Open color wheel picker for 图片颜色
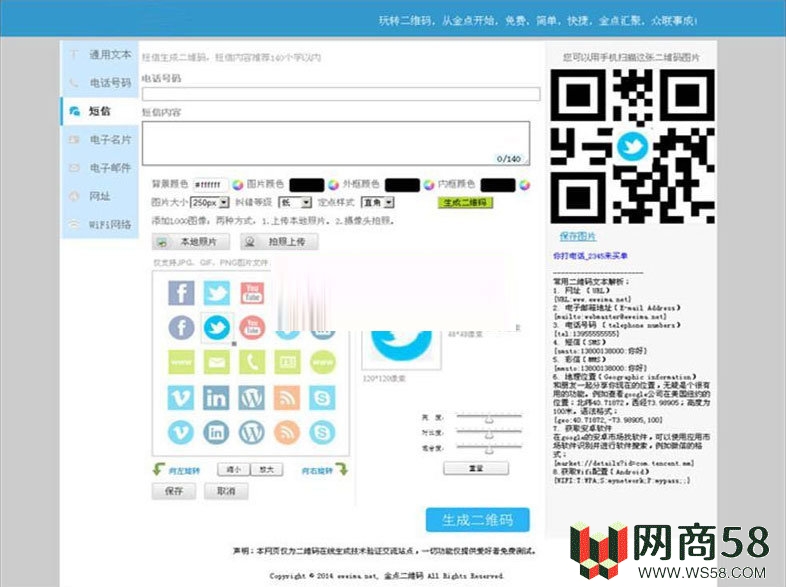Image resolution: width=786 pixels, height=587 pixels. pos(333,185)
